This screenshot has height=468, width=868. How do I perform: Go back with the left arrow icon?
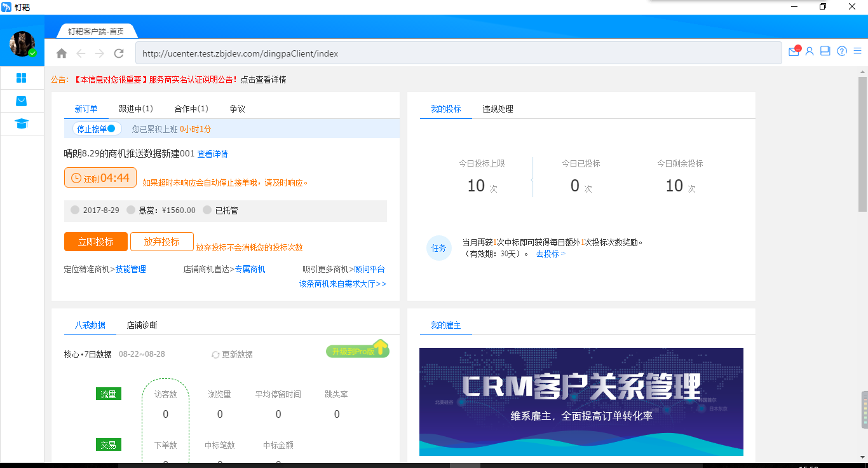click(81, 53)
